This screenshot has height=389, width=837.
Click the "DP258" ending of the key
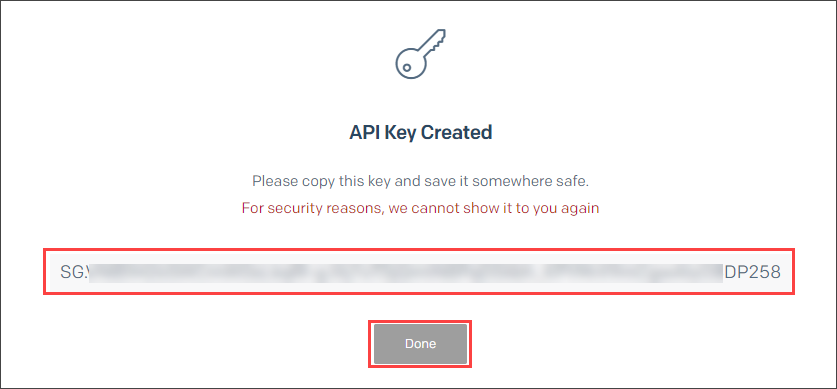click(752, 272)
